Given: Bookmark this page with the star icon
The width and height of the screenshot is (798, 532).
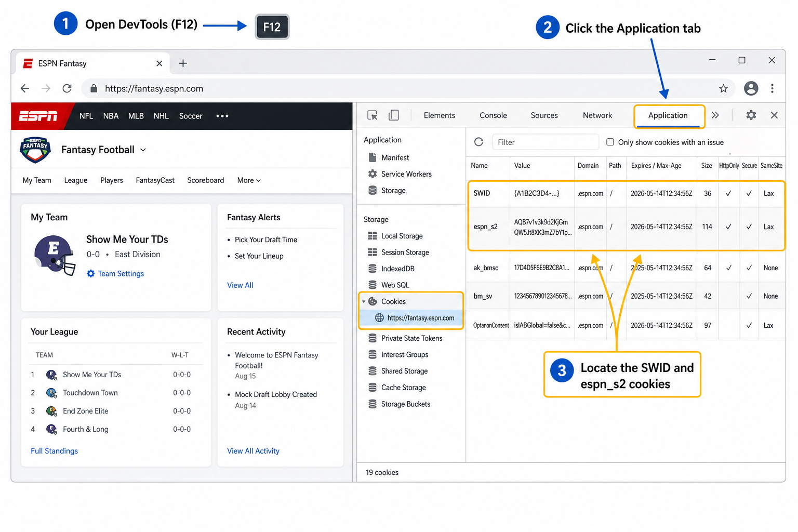Looking at the screenshot, I should point(723,88).
